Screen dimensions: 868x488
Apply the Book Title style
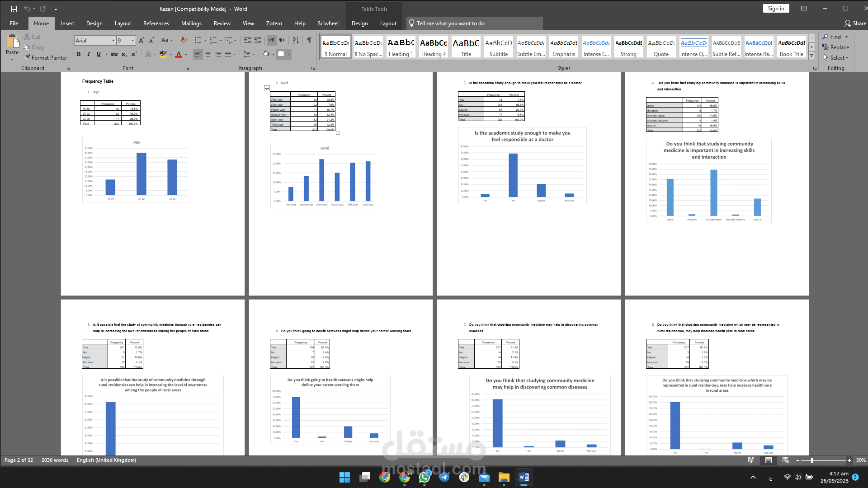[791, 47]
